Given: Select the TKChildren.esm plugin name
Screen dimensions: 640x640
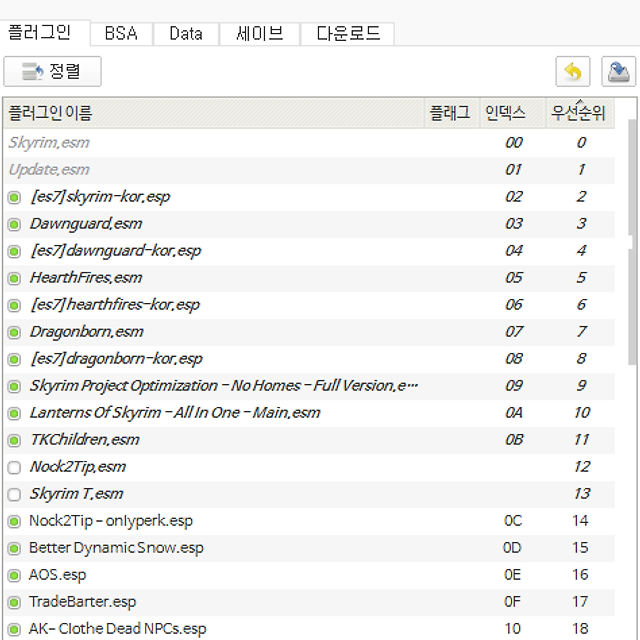Looking at the screenshot, I should [x=84, y=440].
